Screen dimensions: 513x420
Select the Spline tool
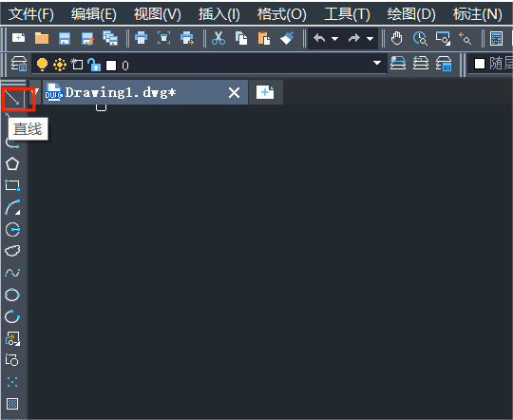pyautogui.click(x=12, y=273)
